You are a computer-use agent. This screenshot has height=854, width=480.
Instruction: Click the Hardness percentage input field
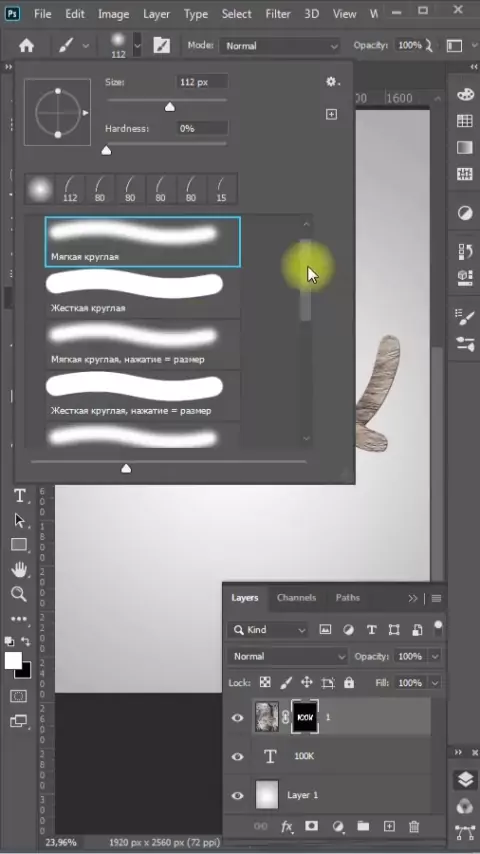pyautogui.click(x=202, y=129)
